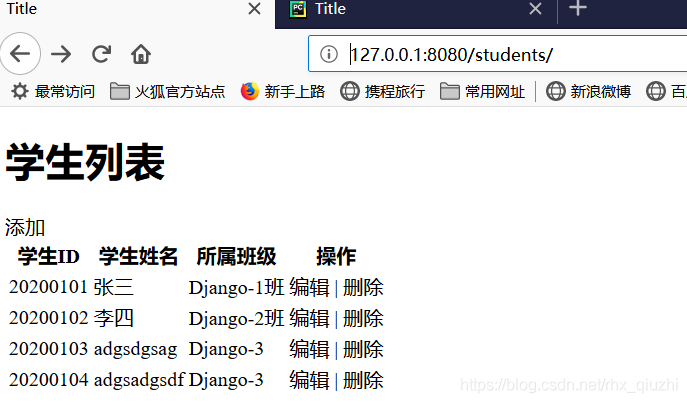Click 删除 for student 张三

[x=363, y=288]
